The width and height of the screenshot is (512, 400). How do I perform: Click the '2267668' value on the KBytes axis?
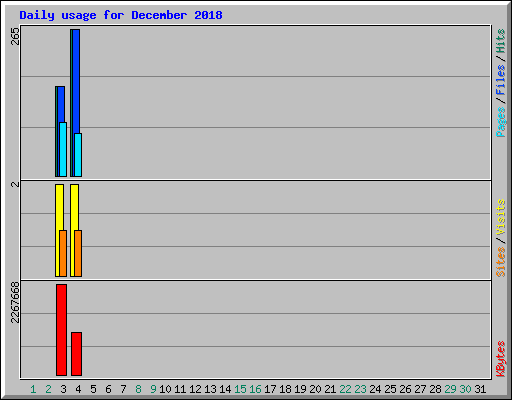click(x=15, y=302)
